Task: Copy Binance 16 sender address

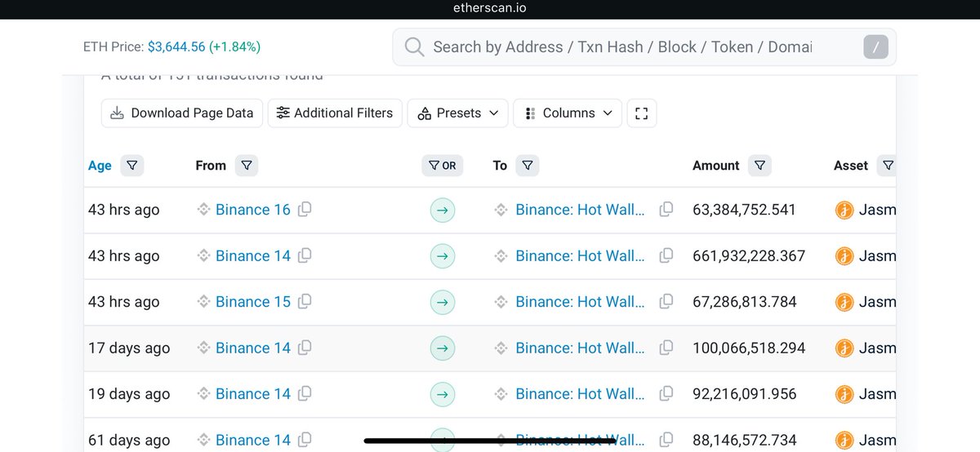Action: pyautogui.click(x=305, y=210)
